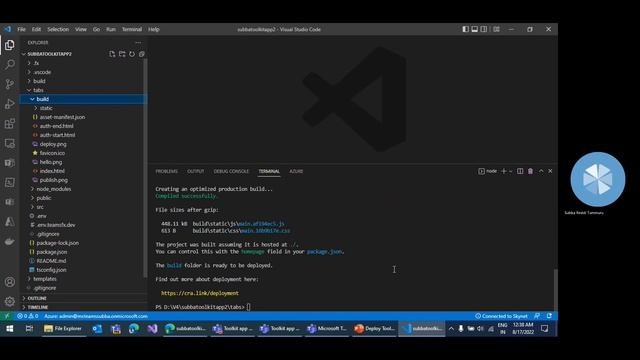Expand the .vscode folder
Viewport: 640px width, 360px height.
point(83,72)
